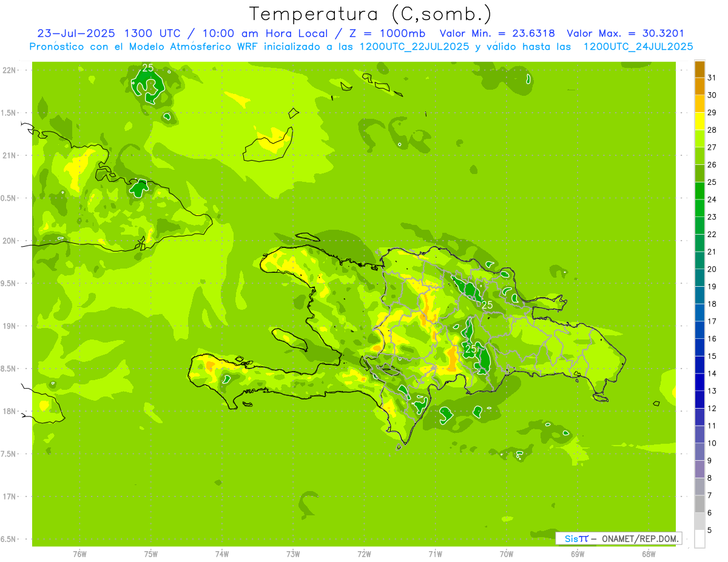Click the 21N latitude label
The width and height of the screenshot is (728, 562).
tap(8, 155)
